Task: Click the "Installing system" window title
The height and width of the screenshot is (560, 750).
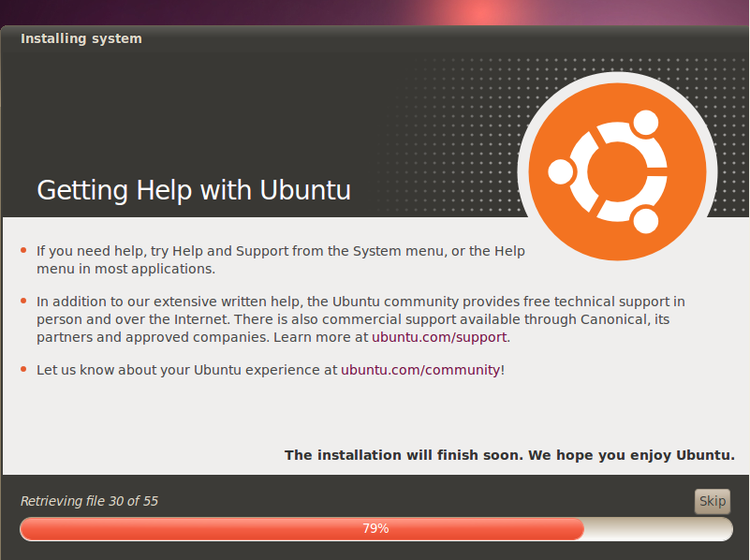Action: click(x=81, y=38)
